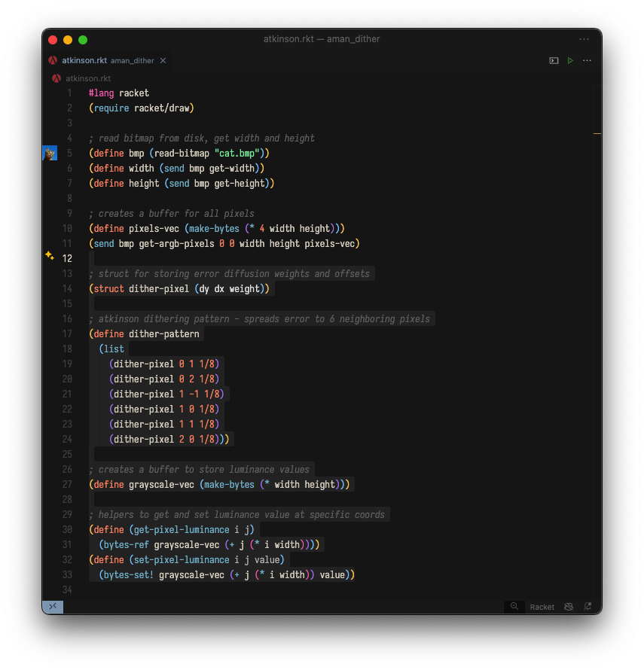Click "make-bytes" on the pixels-vec line
Screen dimensions: 644x670
coord(214,229)
